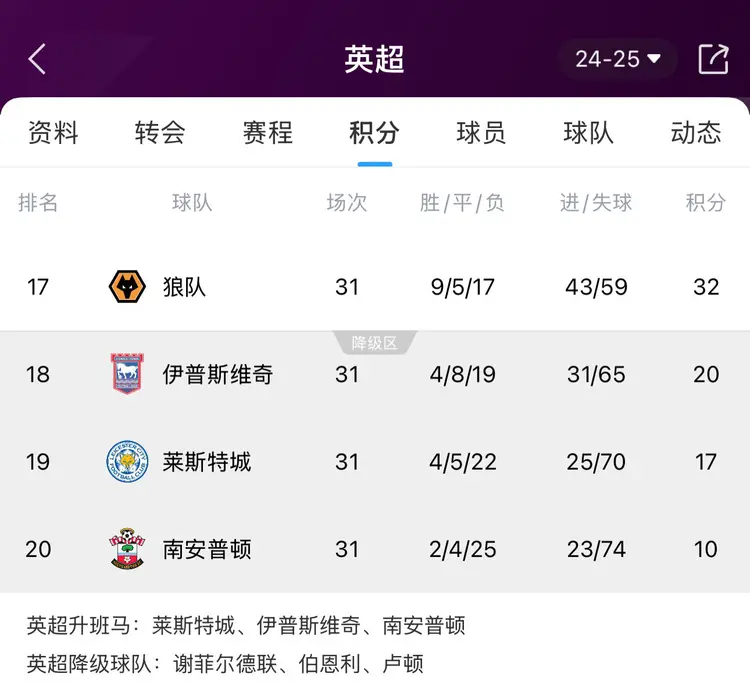This screenshot has width=750, height=695.
Task: Tap the share icon
Action: pos(713,59)
